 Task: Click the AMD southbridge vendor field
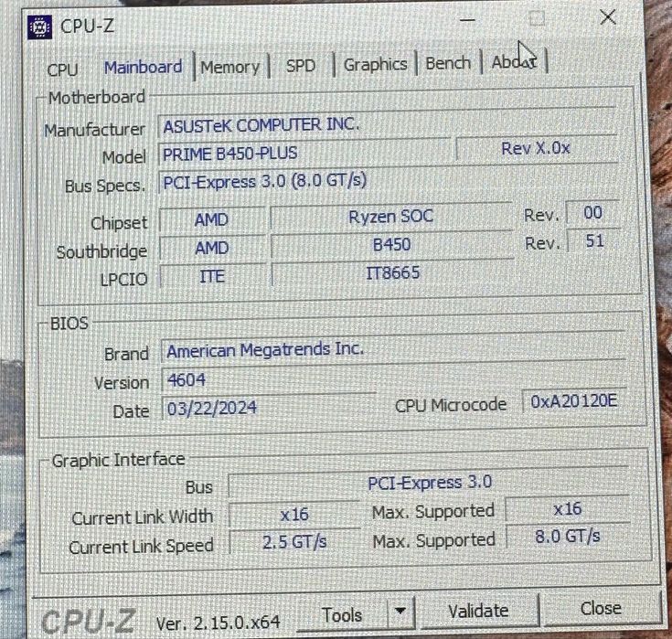pos(212,248)
